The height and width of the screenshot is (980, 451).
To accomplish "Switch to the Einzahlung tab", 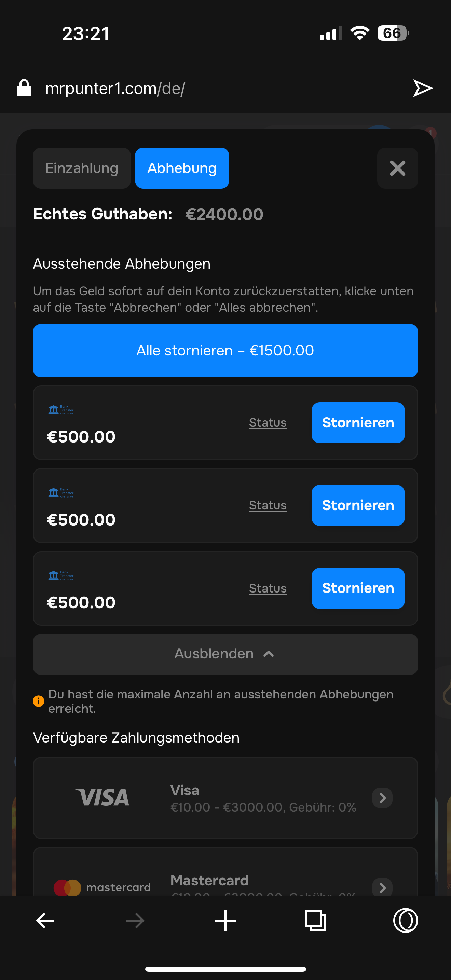I will (x=82, y=168).
